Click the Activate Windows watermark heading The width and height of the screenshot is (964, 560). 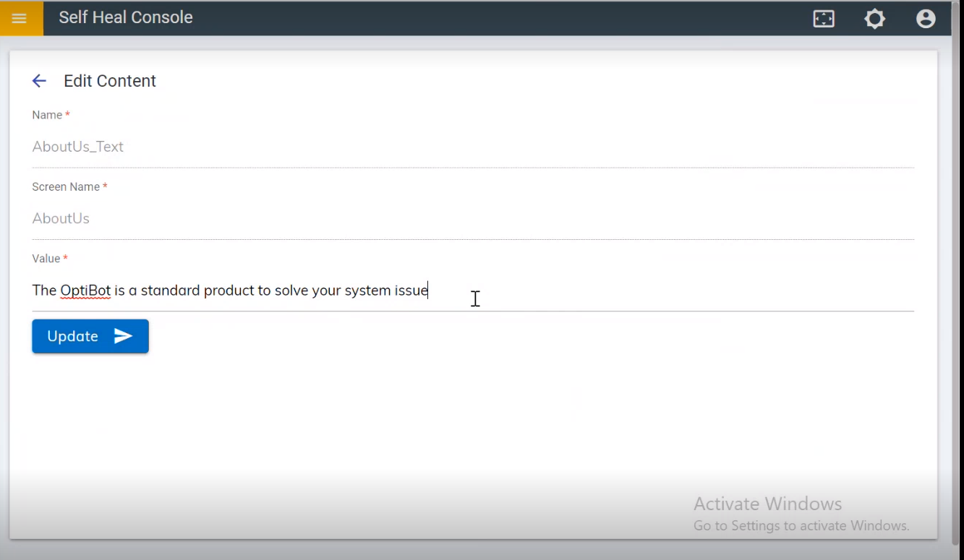(x=767, y=504)
